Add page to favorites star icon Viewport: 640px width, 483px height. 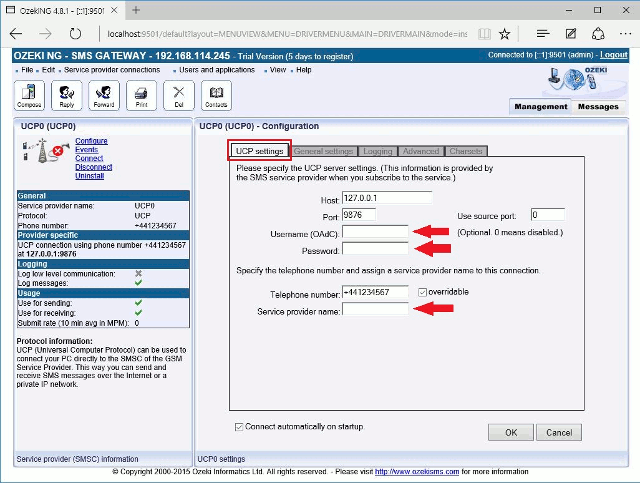coord(505,34)
